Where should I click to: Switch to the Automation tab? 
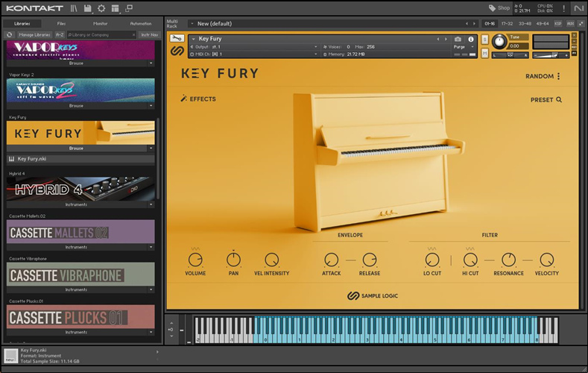coord(140,23)
